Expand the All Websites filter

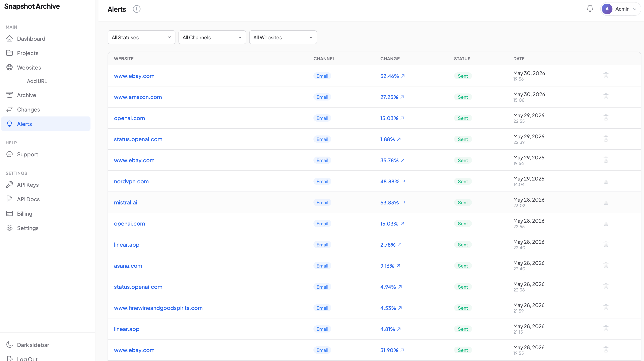tap(283, 37)
